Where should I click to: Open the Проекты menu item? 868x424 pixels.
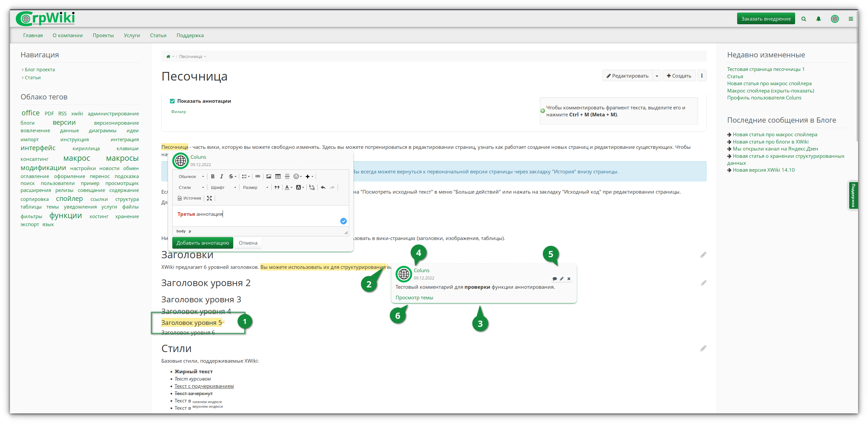tap(103, 35)
